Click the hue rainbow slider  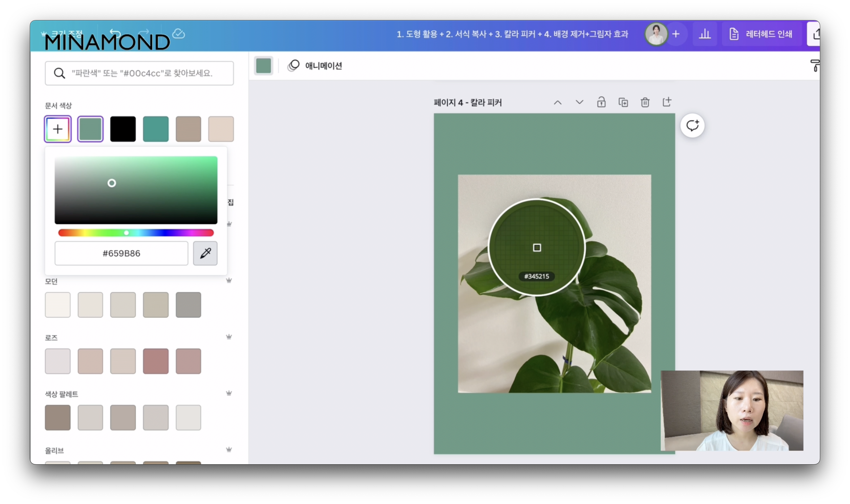tap(136, 233)
